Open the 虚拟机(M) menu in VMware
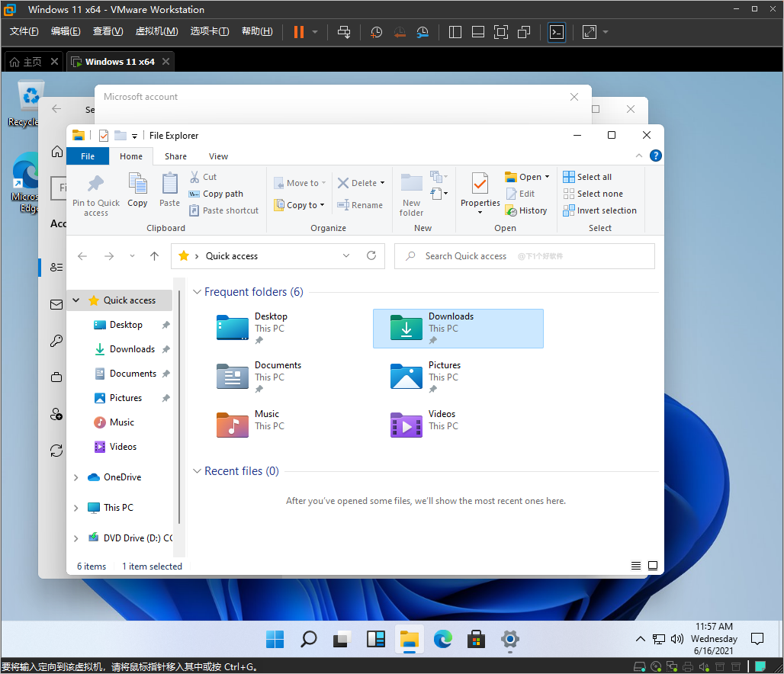Viewport: 784px width, 674px height. coord(156,31)
